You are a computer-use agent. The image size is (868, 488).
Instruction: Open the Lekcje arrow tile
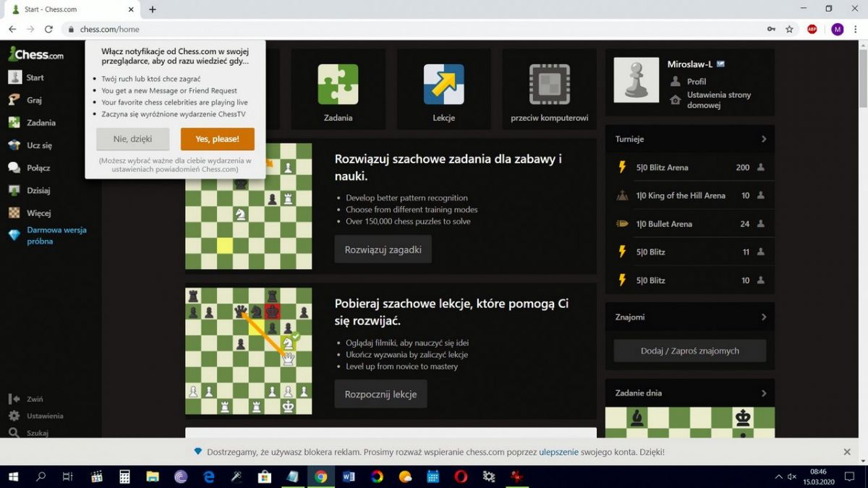coord(443,89)
